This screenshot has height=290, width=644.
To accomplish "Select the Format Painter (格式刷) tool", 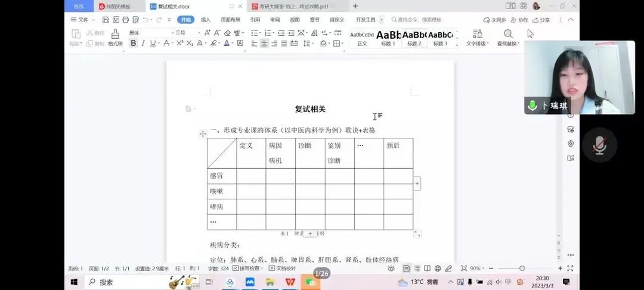I will [116, 38].
